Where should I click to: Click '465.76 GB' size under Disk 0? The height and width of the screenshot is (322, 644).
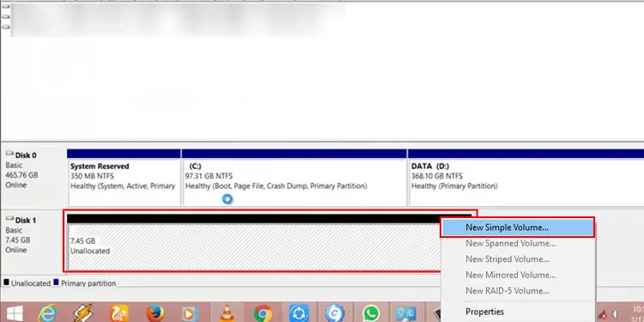point(21,175)
